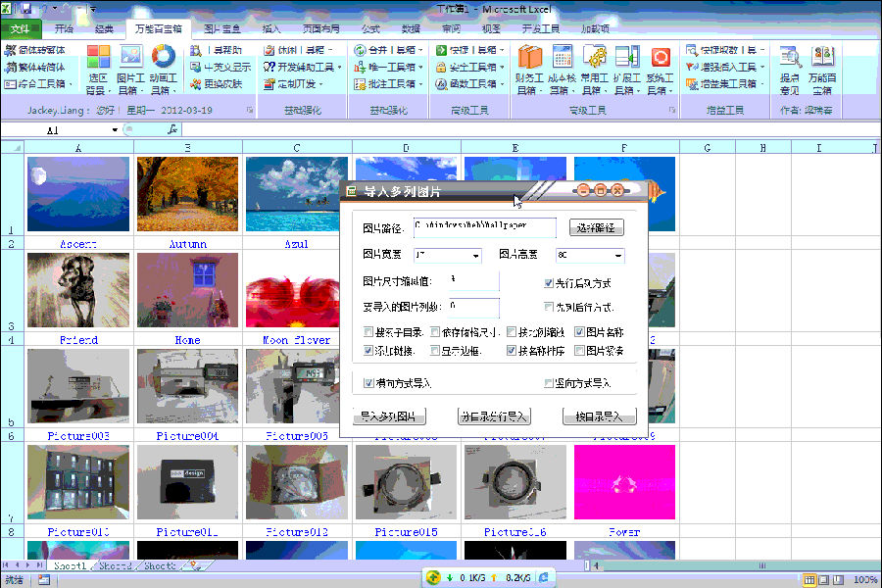Click the 选择路径 (Choose Path) button
The image size is (882, 588).
[595, 227]
